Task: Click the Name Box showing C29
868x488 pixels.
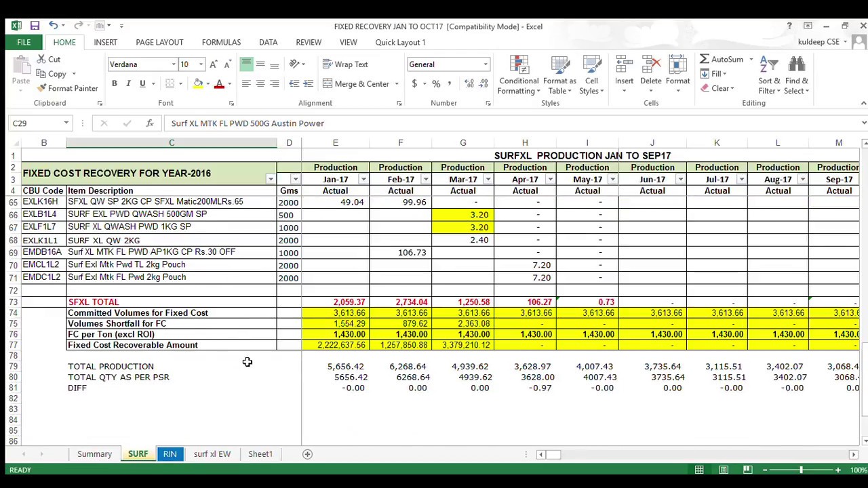Action: coord(35,123)
